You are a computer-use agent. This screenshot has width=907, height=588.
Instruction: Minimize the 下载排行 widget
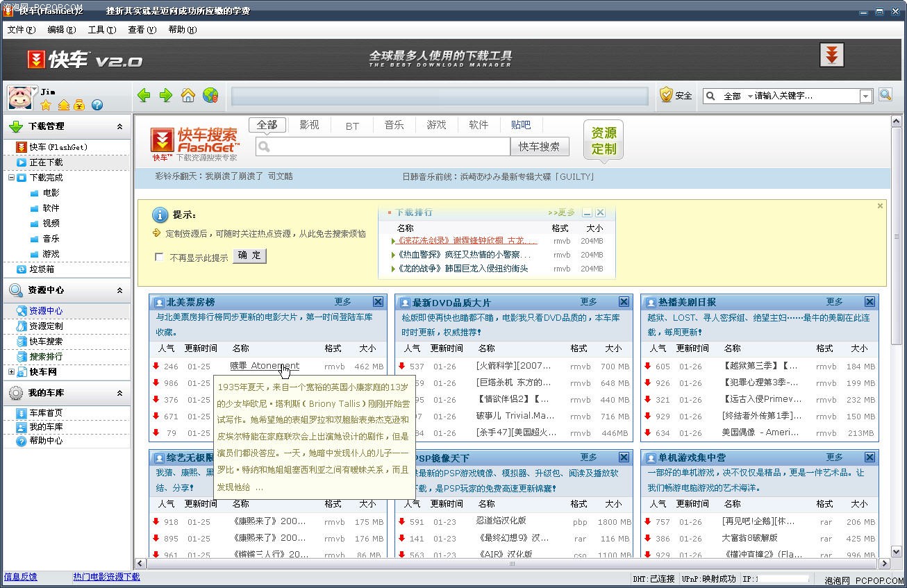[588, 212]
